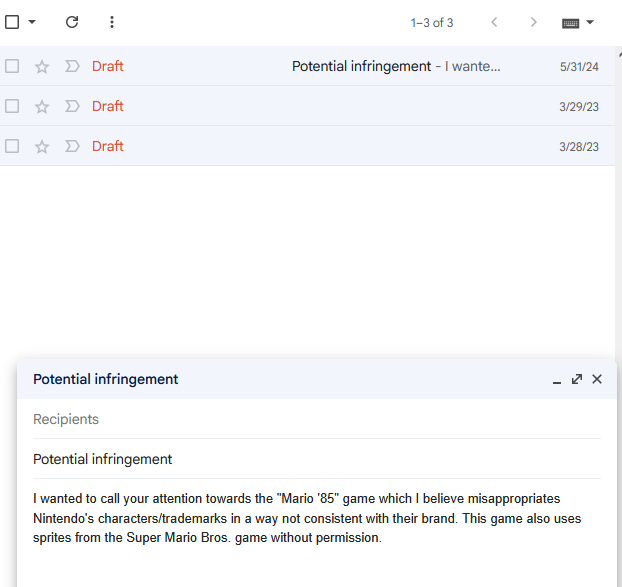Go to the older page arrow
This screenshot has width=622, height=587.
click(533, 22)
